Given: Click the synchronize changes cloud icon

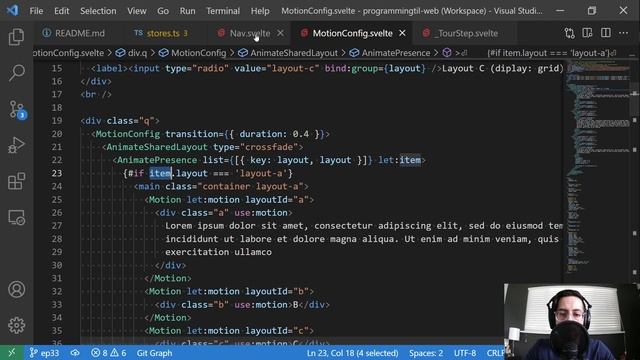Looking at the screenshot, I should tap(75, 353).
